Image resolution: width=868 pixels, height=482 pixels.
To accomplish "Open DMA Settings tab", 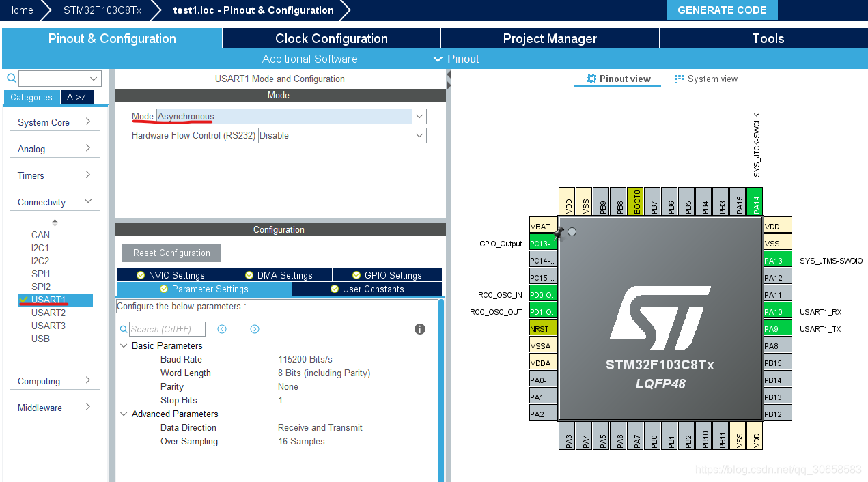I will (279, 275).
